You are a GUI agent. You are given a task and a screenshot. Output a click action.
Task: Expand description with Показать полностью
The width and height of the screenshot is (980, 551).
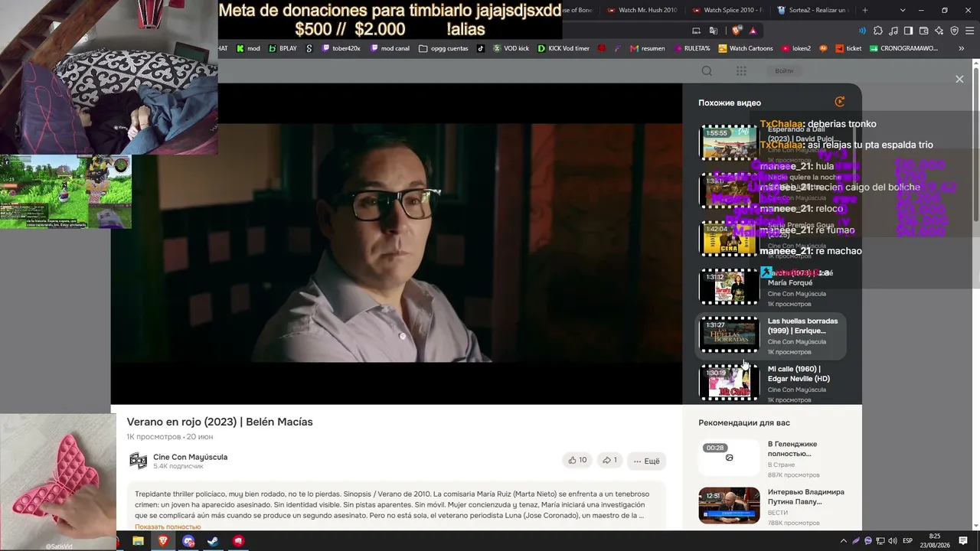[168, 527]
